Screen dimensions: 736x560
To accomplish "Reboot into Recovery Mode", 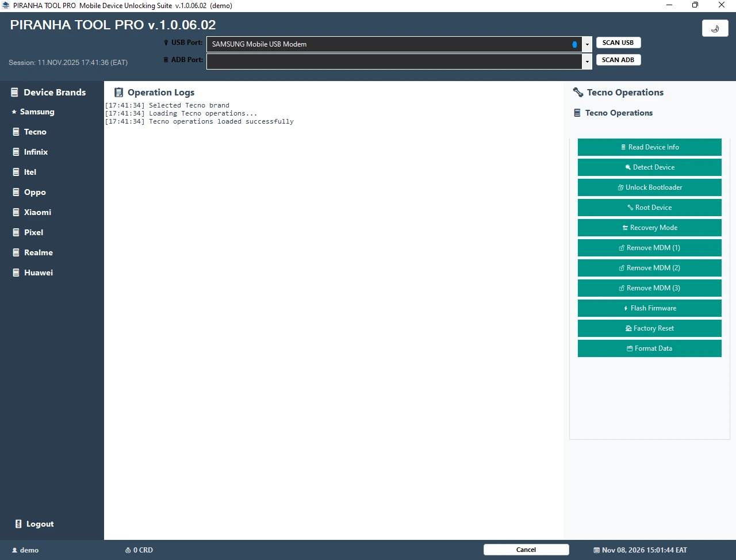I will pos(650,228).
